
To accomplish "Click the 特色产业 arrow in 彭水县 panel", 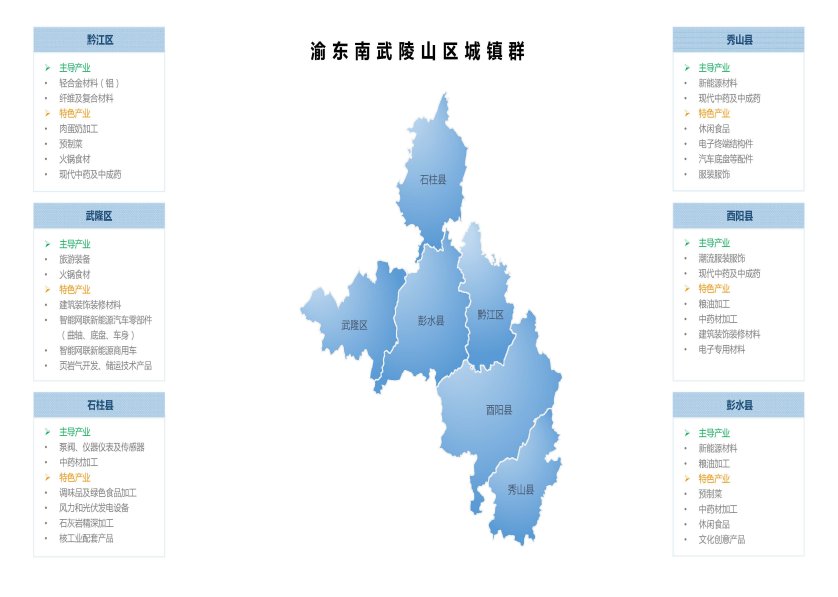I will (x=686, y=478).
